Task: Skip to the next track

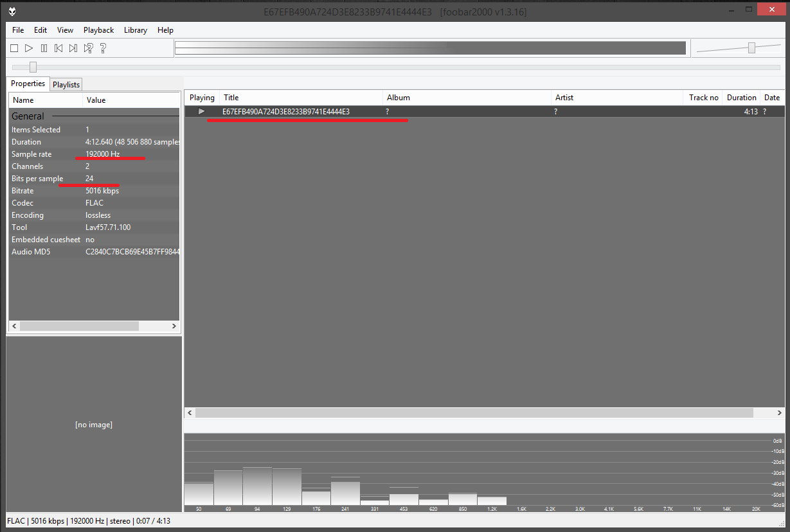Action: 73,48
